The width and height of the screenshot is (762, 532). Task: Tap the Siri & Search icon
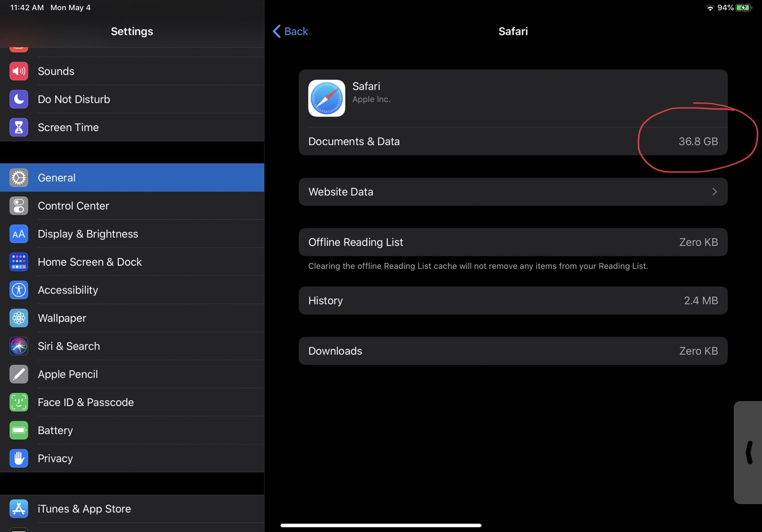(x=19, y=346)
